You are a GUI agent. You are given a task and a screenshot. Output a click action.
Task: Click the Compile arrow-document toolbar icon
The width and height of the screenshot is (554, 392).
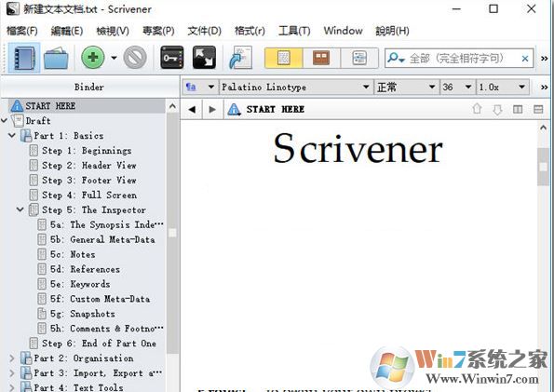pos(240,57)
